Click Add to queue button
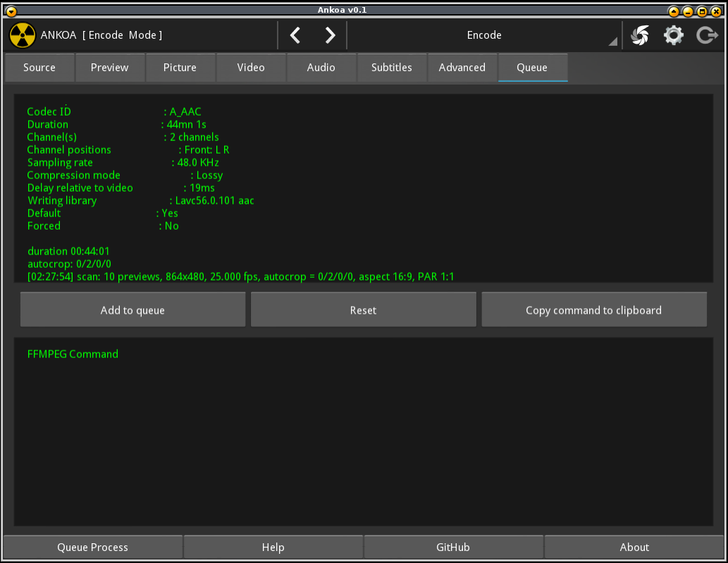Screen dimensions: 728x563 pos(132,309)
